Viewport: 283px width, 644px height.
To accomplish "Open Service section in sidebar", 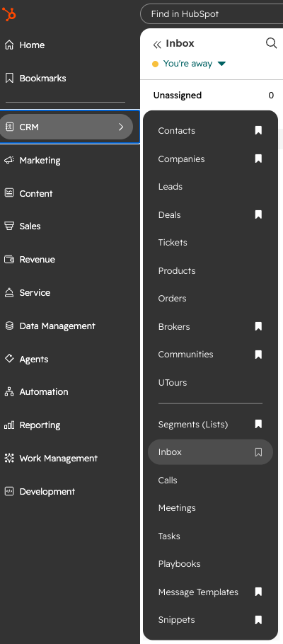I will [x=35, y=293].
